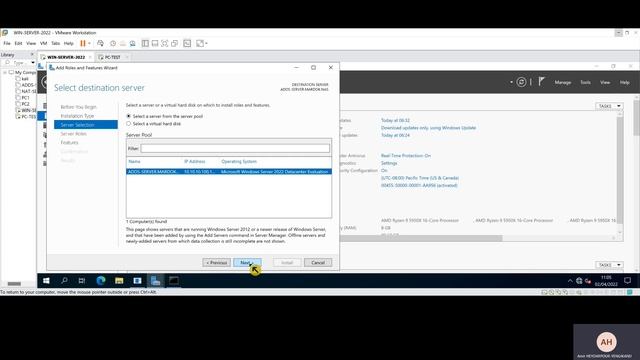Send Ctrl+Alt+Del to the virtual machine
The image size is (640, 360).
100,43
